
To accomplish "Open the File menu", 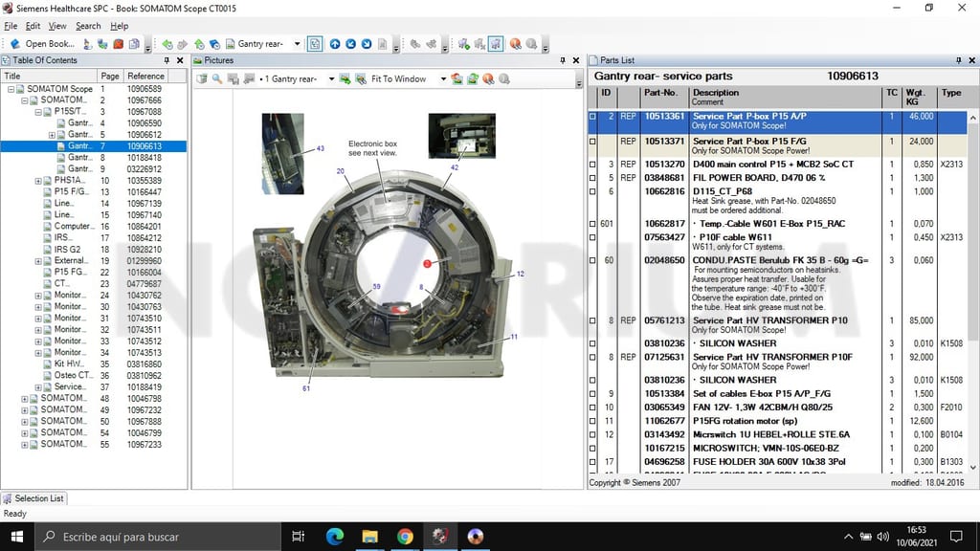I will pyautogui.click(x=11, y=26).
